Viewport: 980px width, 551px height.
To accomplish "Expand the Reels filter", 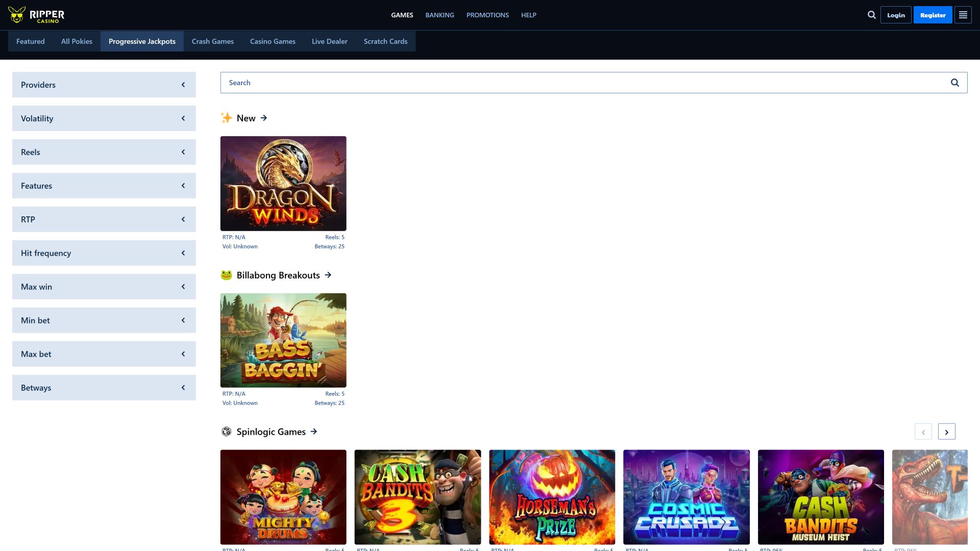I will pyautogui.click(x=104, y=152).
